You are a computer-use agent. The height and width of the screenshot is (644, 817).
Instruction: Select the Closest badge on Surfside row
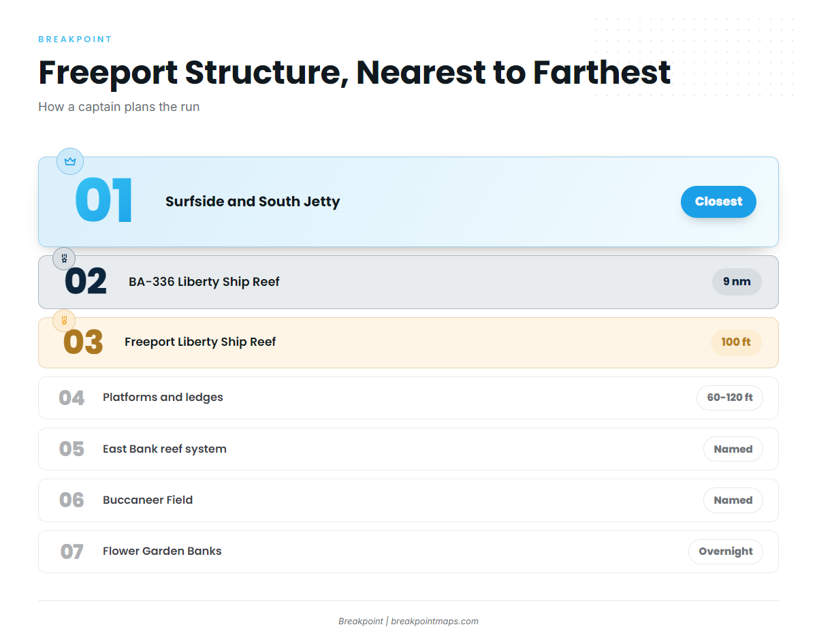coord(718,202)
